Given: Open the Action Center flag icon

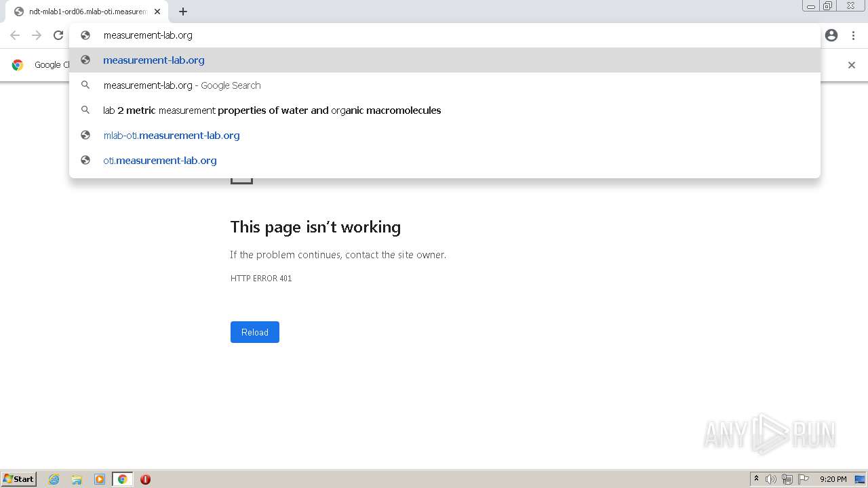Looking at the screenshot, I should [804, 479].
